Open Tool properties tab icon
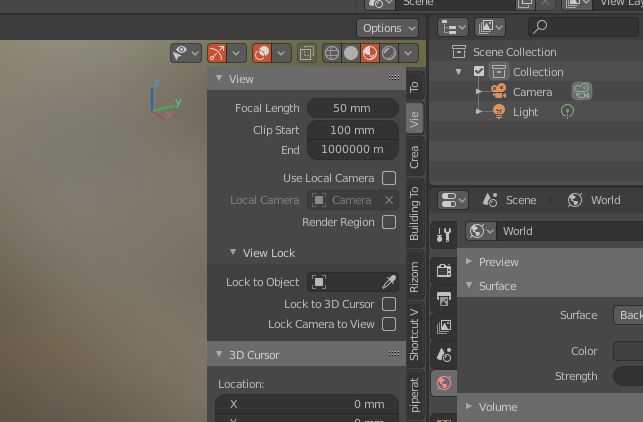Image resolution: width=643 pixels, height=422 pixels. pos(444,235)
